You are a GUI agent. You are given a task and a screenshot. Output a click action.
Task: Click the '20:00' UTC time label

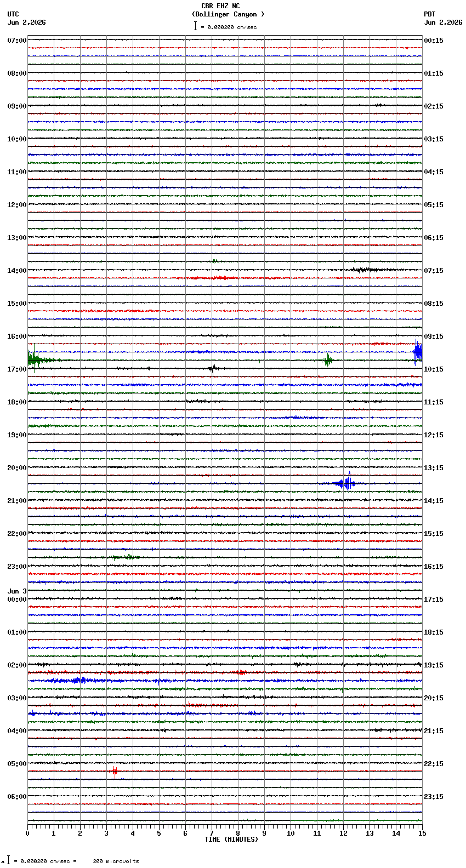pos(17,468)
